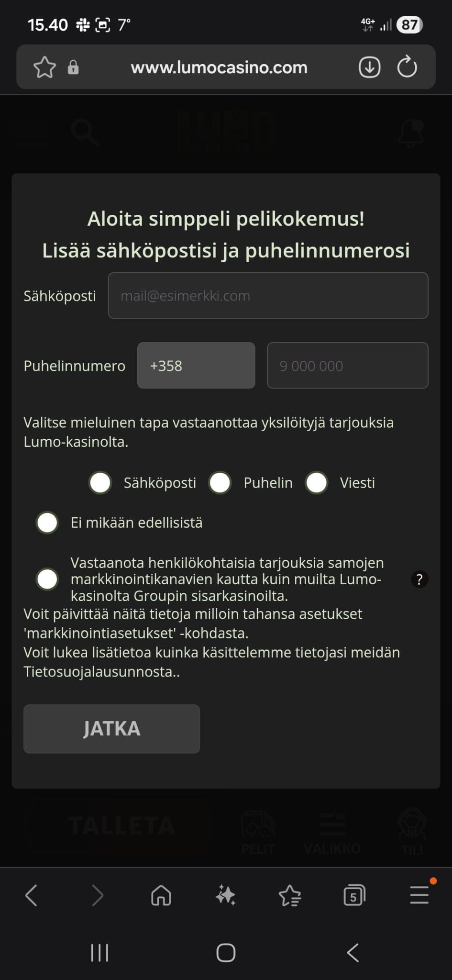
Task: Tap the TALLETA deposit button
Action: coord(122,823)
